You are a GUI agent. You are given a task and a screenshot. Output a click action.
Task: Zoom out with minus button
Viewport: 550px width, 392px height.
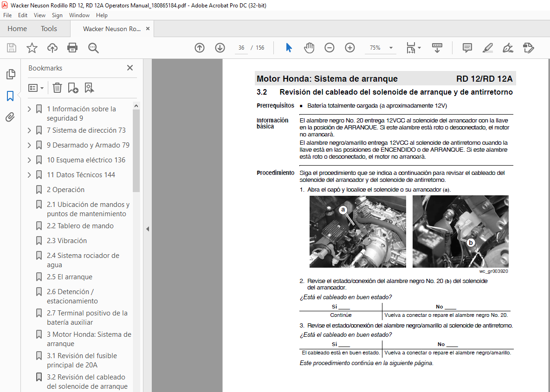point(330,48)
